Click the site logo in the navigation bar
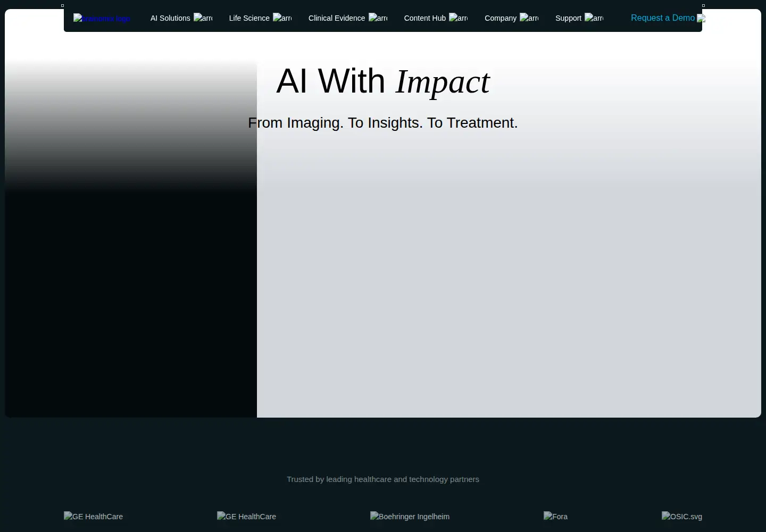766x532 pixels. point(102,18)
